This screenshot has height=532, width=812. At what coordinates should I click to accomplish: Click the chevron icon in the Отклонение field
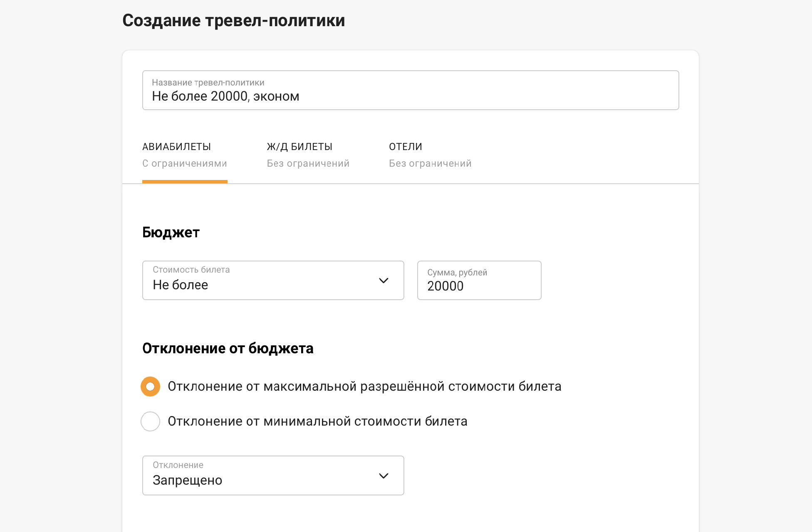pos(384,476)
